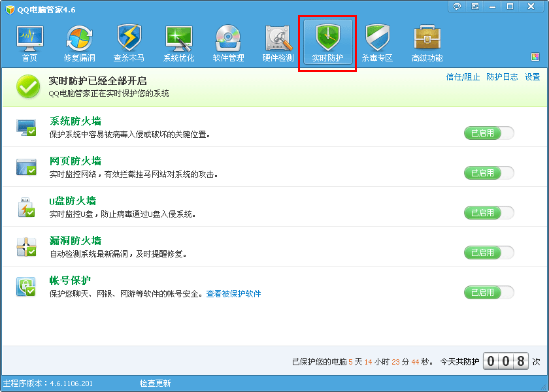Click the protected uptime text 已保护您的电脑
Image resolution: width=549 pixels, height=392 pixels.
tap(362, 361)
